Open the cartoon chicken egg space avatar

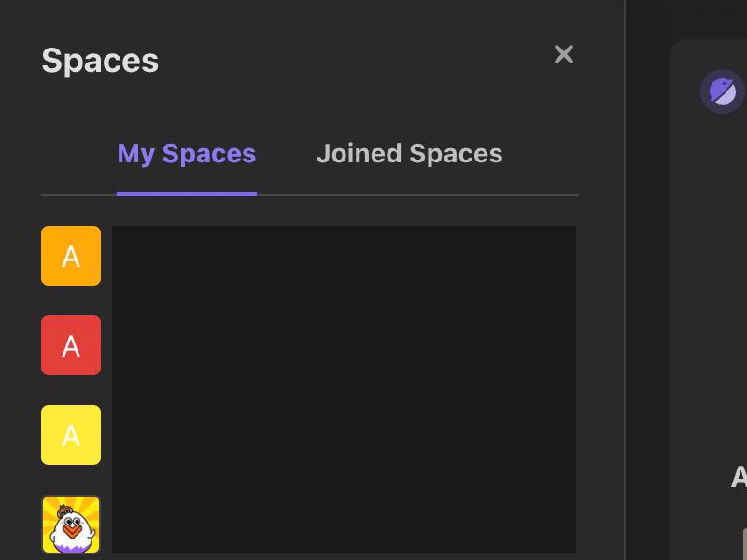[x=71, y=525]
